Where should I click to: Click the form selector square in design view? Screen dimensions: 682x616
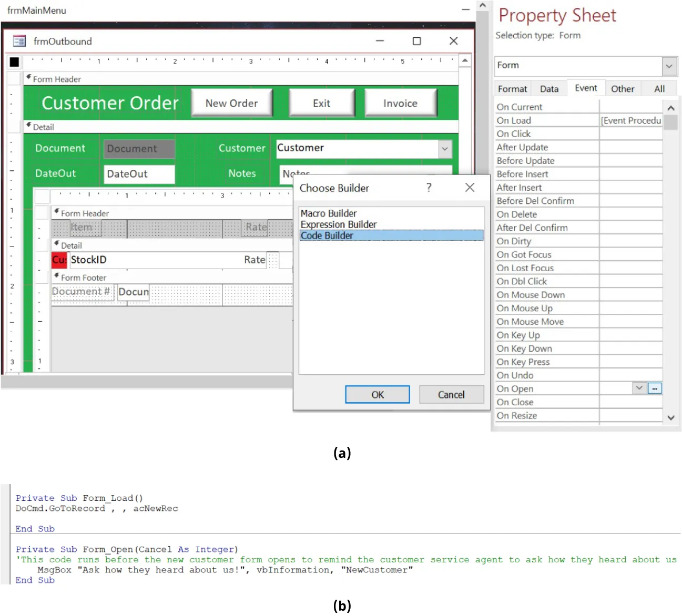click(x=14, y=62)
